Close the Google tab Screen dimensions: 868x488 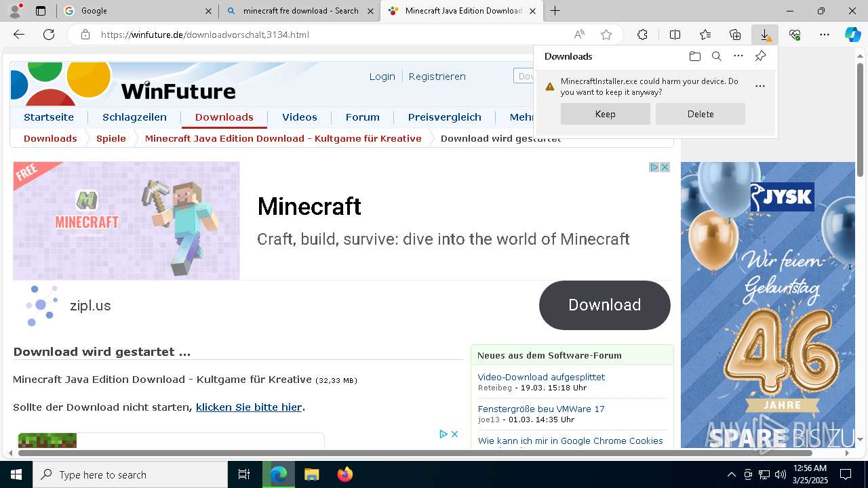point(208,11)
